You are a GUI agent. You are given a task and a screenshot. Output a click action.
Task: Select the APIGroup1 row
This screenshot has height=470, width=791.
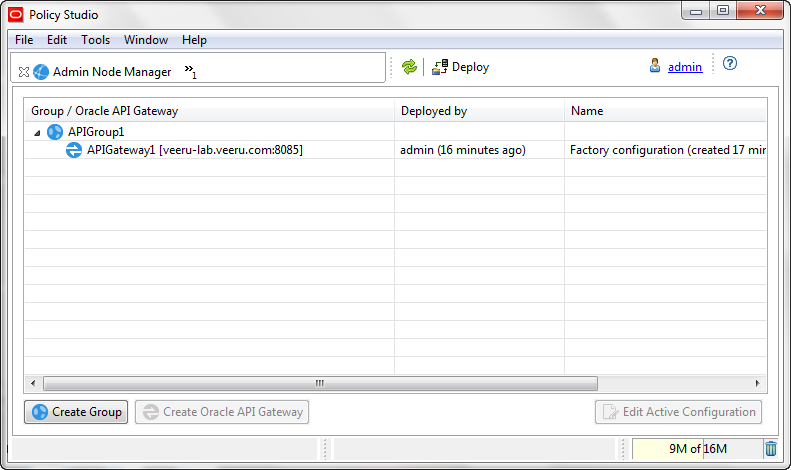[x=396, y=132]
